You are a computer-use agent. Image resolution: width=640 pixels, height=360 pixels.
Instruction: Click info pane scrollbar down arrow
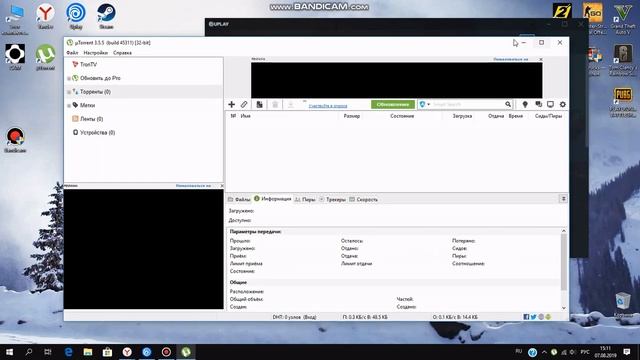pyautogui.click(x=564, y=308)
